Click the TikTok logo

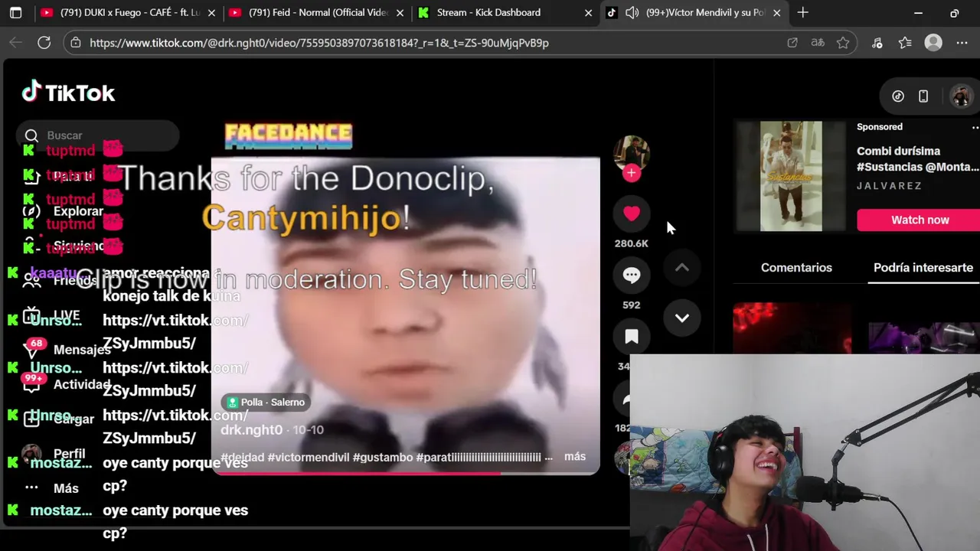coord(68,93)
